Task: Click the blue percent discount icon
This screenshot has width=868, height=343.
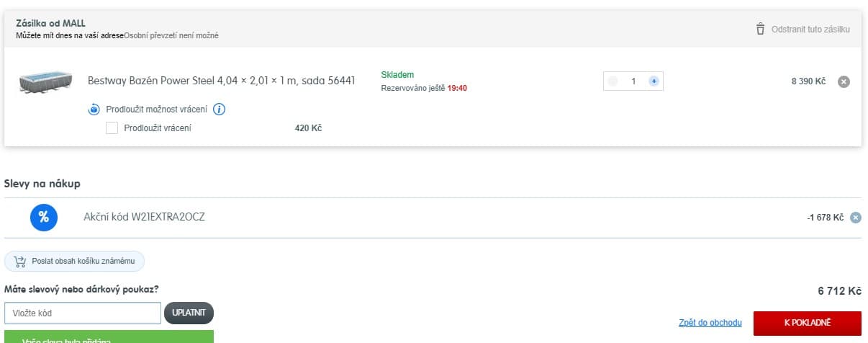Action: pyautogui.click(x=43, y=217)
